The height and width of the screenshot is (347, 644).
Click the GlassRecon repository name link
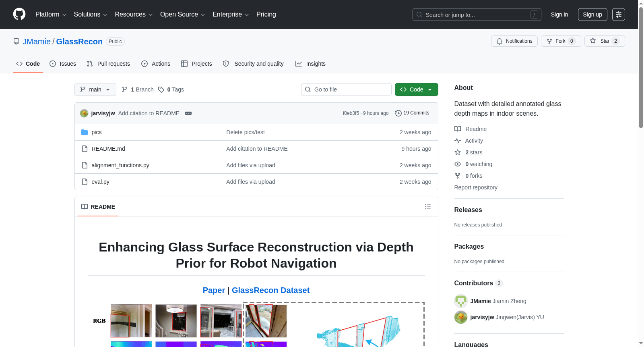[x=79, y=42]
